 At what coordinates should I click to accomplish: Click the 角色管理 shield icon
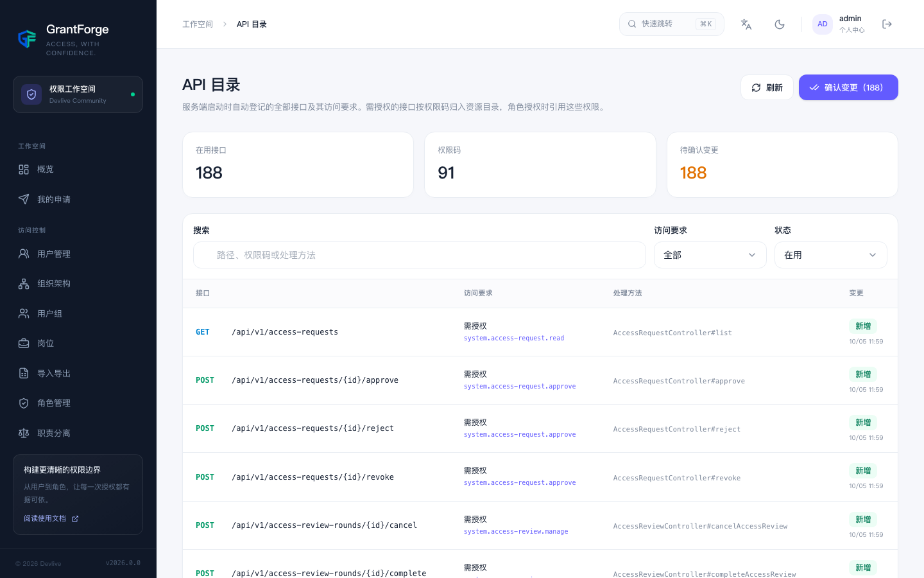click(x=24, y=403)
